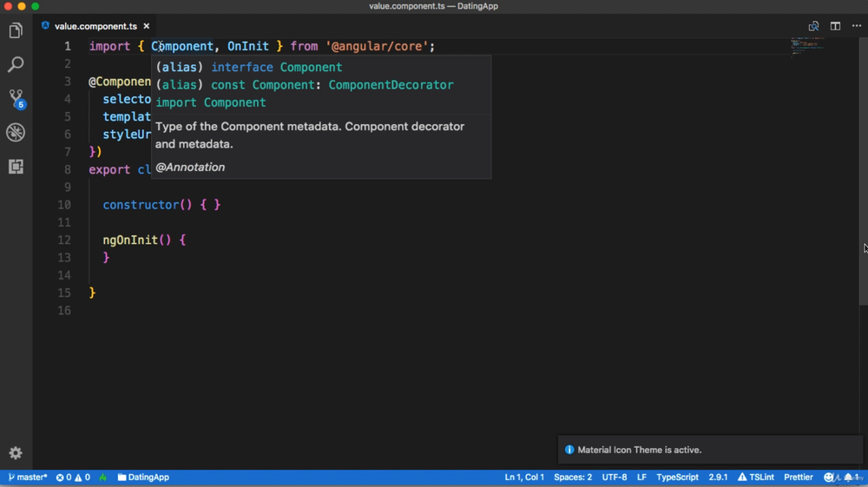The width and height of the screenshot is (868, 487).
Task: Select language mode TypeScript
Action: (678, 477)
